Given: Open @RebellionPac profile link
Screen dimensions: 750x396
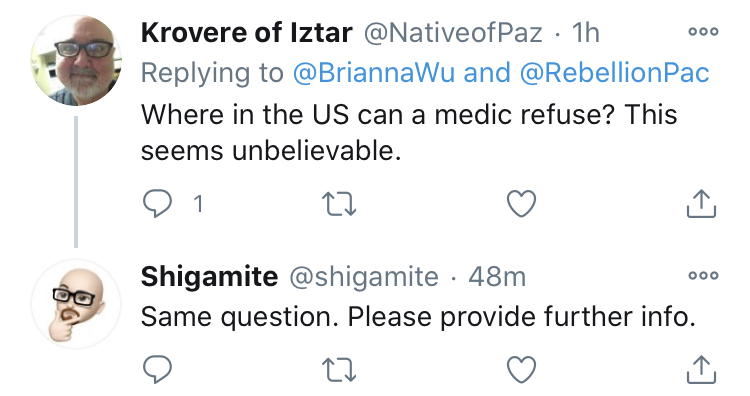Looking at the screenshot, I should [x=614, y=73].
